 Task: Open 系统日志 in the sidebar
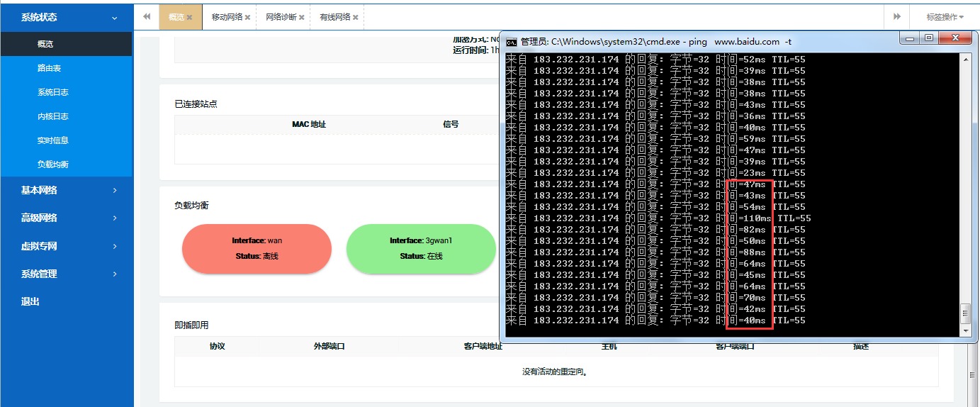[x=52, y=92]
